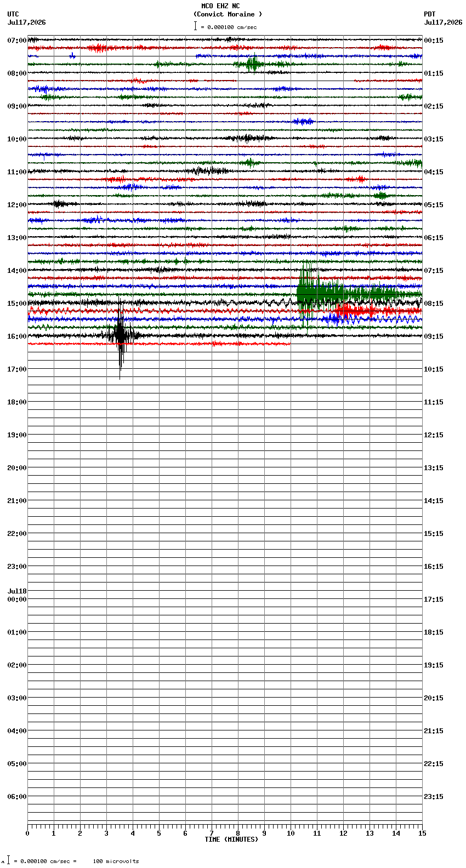Click the 17:15 PDT row label
Image resolution: width=466 pixels, height=868 pixels.
pos(434,599)
